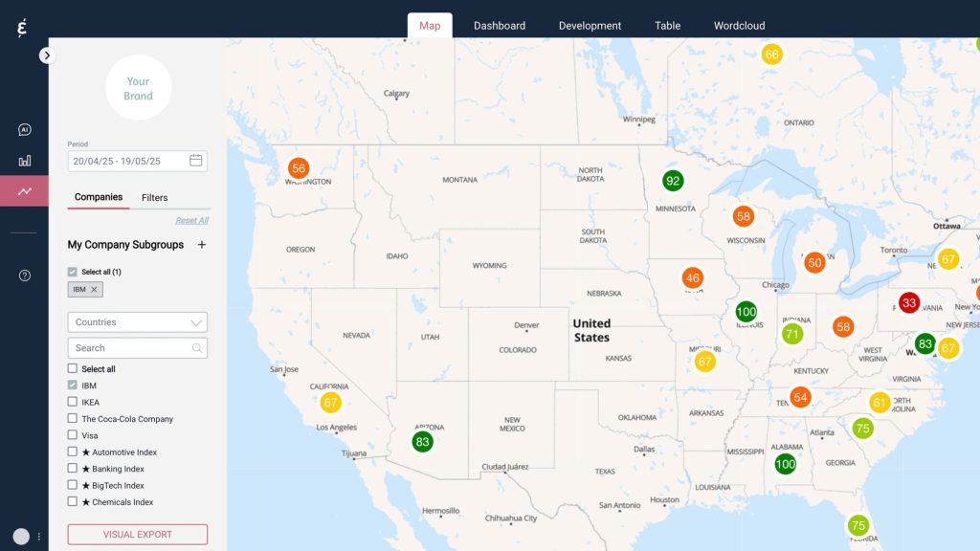
Task: Click the Reset All link
Action: tap(191, 220)
